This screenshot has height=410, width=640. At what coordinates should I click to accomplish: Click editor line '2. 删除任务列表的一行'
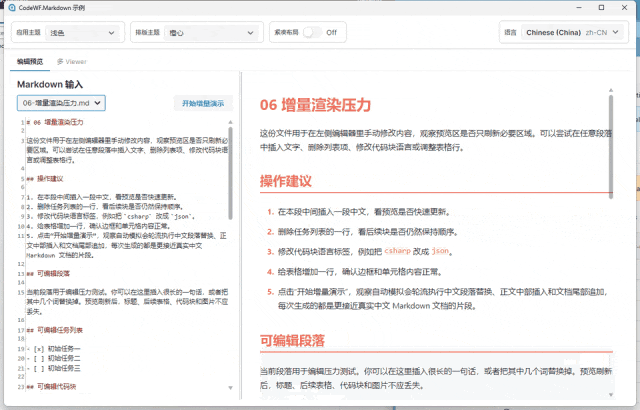click(105, 206)
